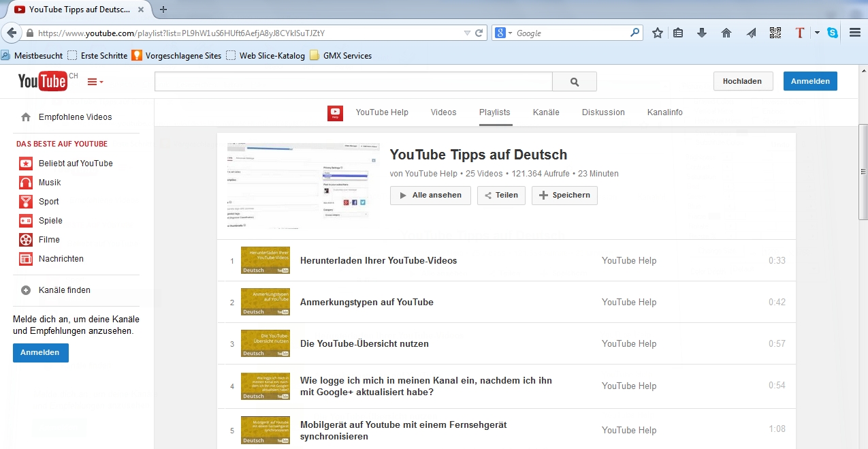The width and height of the screenshot is (868, 449).
Task: Click the Speichern button
Action: click(564, 196)
